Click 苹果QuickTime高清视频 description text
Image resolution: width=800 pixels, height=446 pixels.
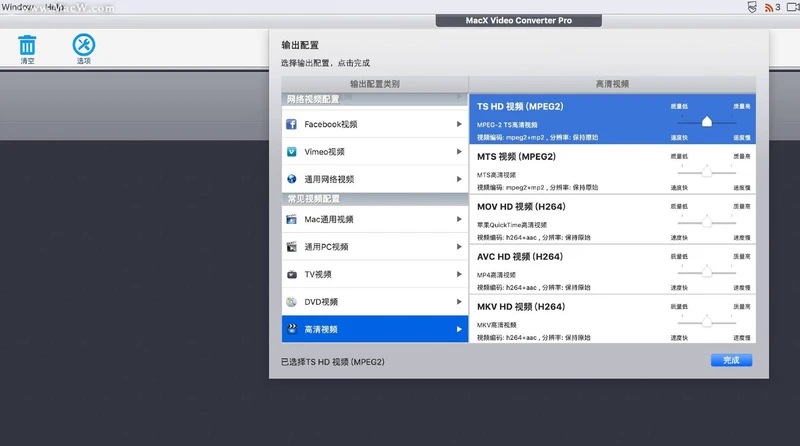click(x=512, y=225)
